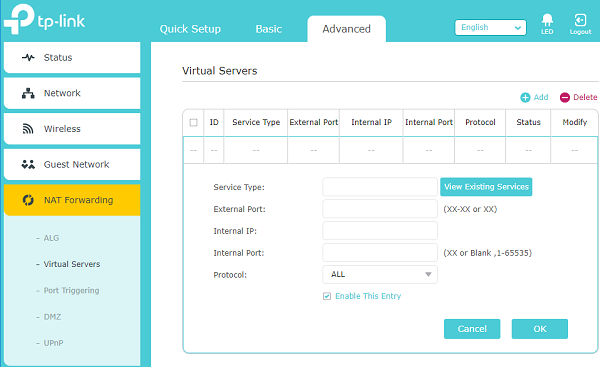
Task: Click the Network topology icon
Action: tap(28, 93)
